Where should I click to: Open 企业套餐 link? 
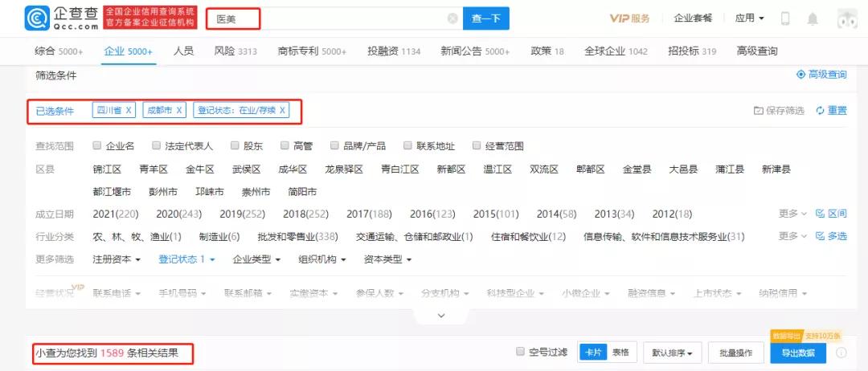(x=692, y=18)
